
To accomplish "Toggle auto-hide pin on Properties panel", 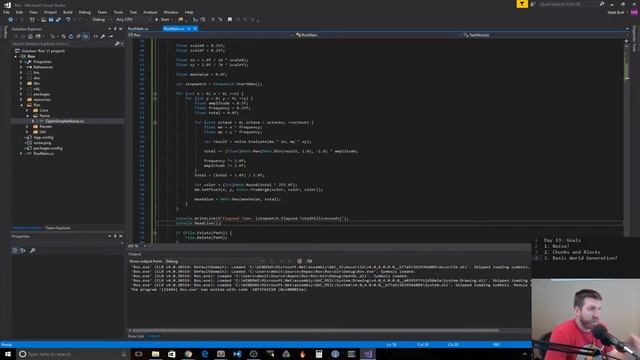I will (x=115, y=236).
